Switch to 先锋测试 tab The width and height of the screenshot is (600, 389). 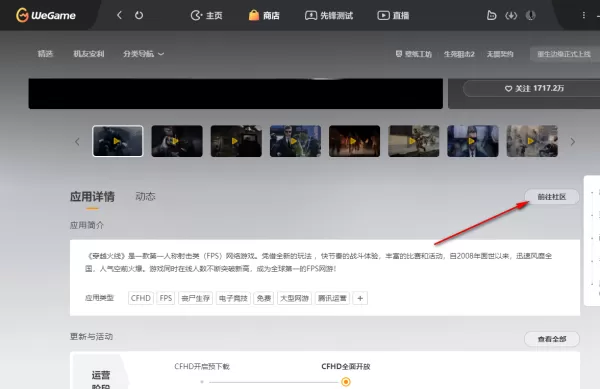pyautogui.click(x=329, y=15)
